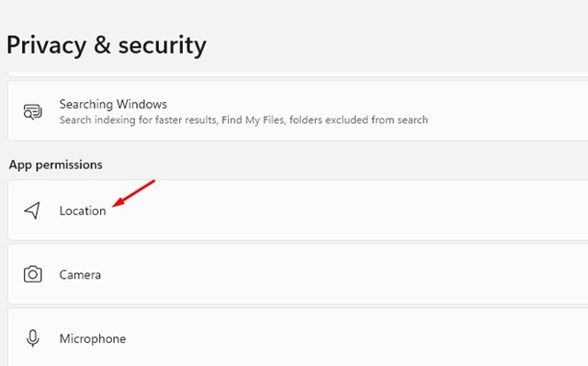The height and width of the screenshot is (366, 588).
Task: Click the App permissions section header
Action: [55, 165]
